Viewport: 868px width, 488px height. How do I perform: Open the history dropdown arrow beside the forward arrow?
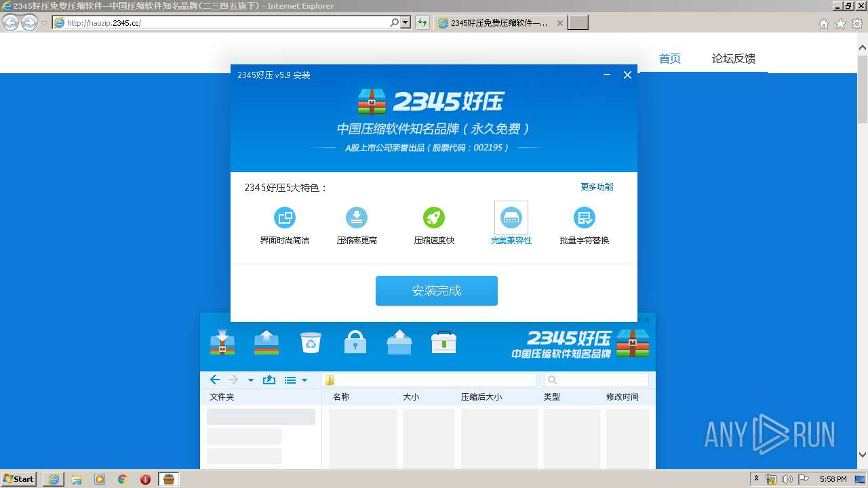[250, 380]
